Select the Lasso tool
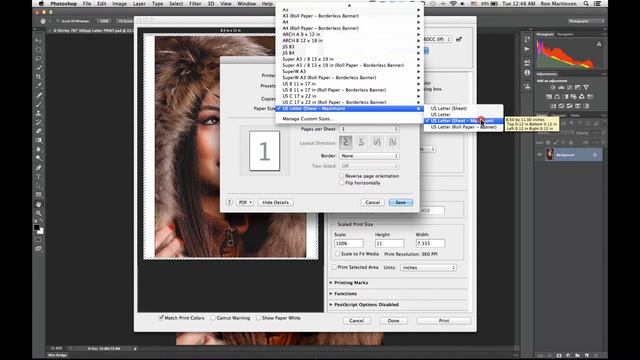The height and width of the screenshot is (360, 640). pyautogui.click(x=38, y=59)
